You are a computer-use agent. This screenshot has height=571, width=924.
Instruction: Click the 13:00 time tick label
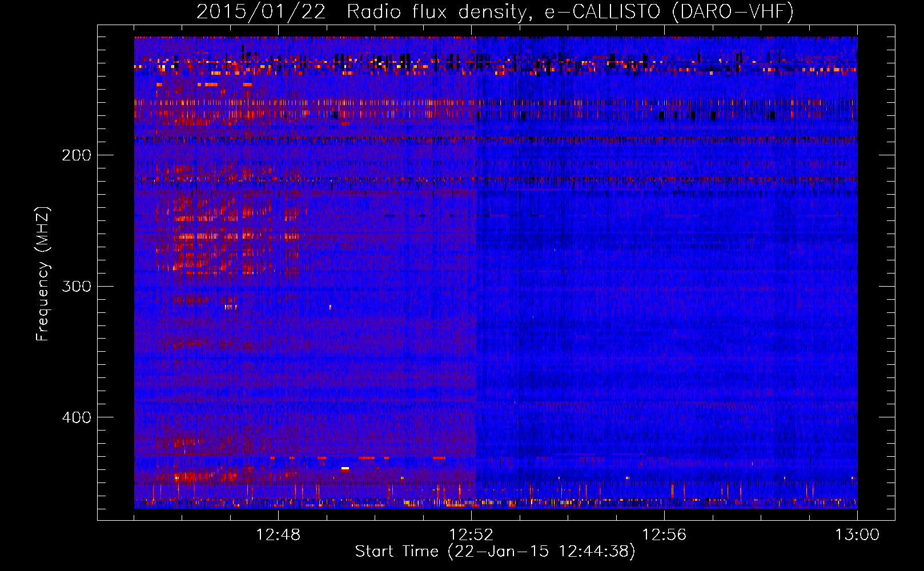(857, 534)
